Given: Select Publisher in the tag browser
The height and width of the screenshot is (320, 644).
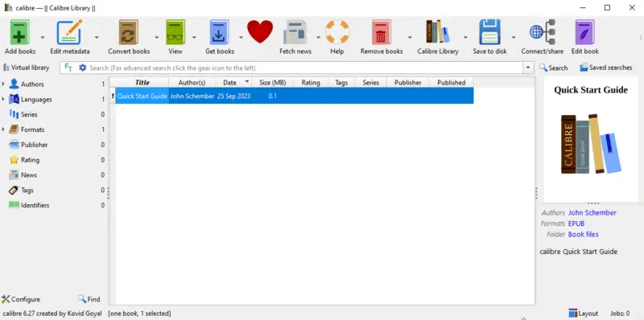Looking at the screenshot, I should [34, 145].
